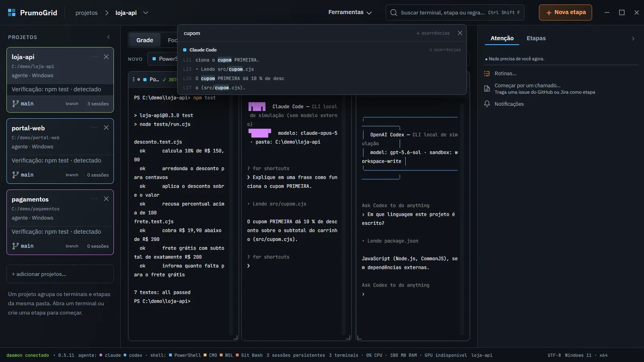
Task: Open search result line L15
Action: pos(322,78)
